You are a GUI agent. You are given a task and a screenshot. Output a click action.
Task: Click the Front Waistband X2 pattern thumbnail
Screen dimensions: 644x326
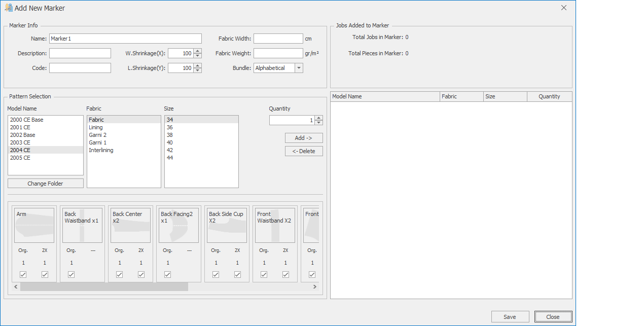pos(275,226)
